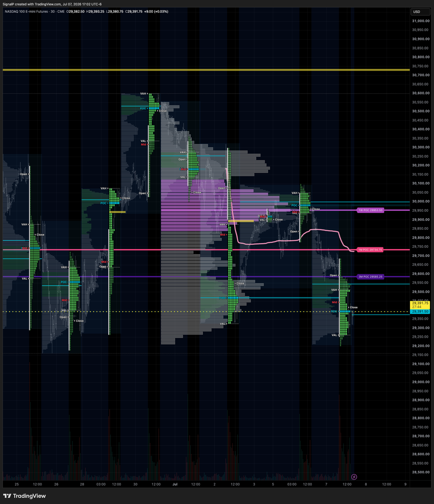Click date 25 on the time axis
The width and height of the screenshot is (434, 504).
click(17, 484)
